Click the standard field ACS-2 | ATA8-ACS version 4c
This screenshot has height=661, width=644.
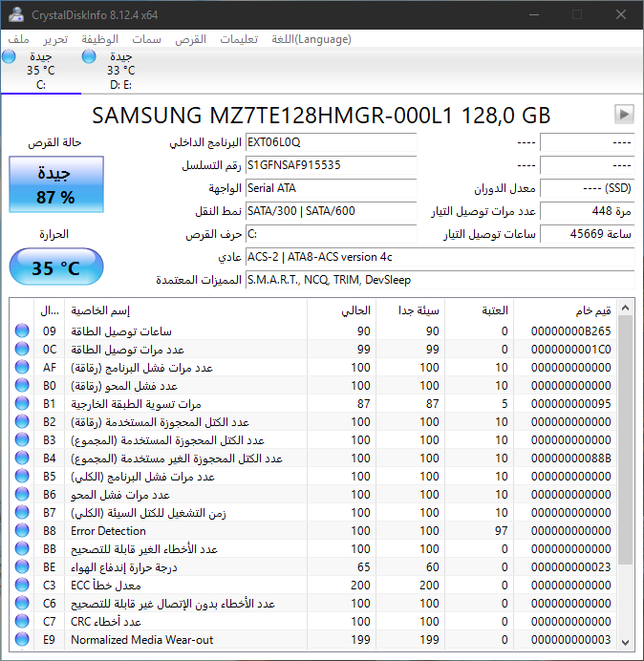coord(440,257)
